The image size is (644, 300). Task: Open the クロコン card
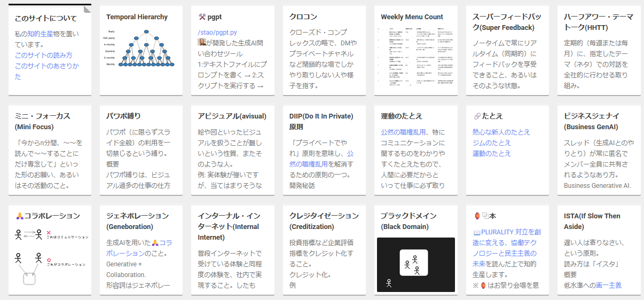tap(324, 51)
